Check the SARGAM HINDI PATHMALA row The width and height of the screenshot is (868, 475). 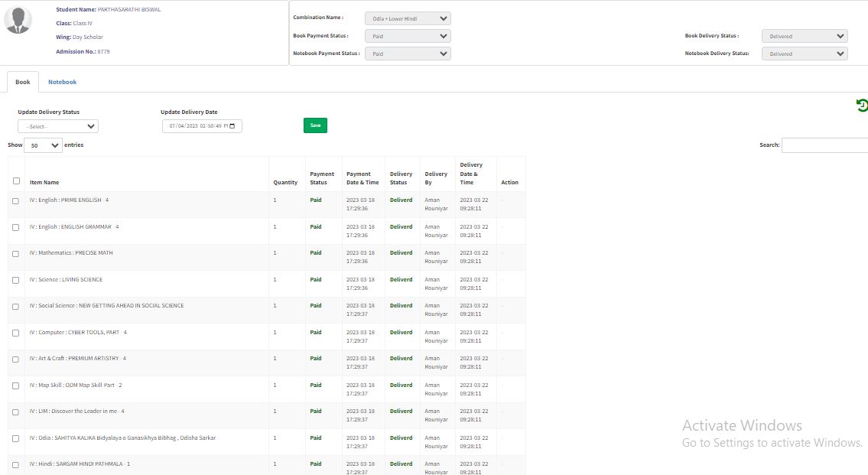click(x=16, y=465)
